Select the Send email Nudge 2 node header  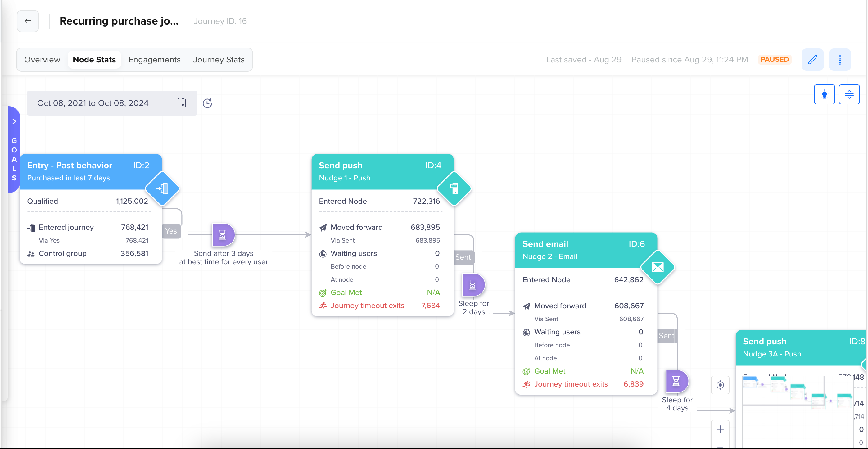[x=586, y=250]
